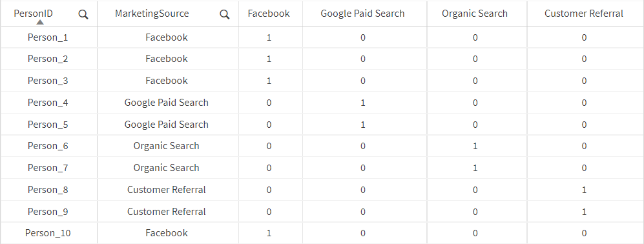Sort by PersonID column header
The image size is (644, 244).
(34, 14)
